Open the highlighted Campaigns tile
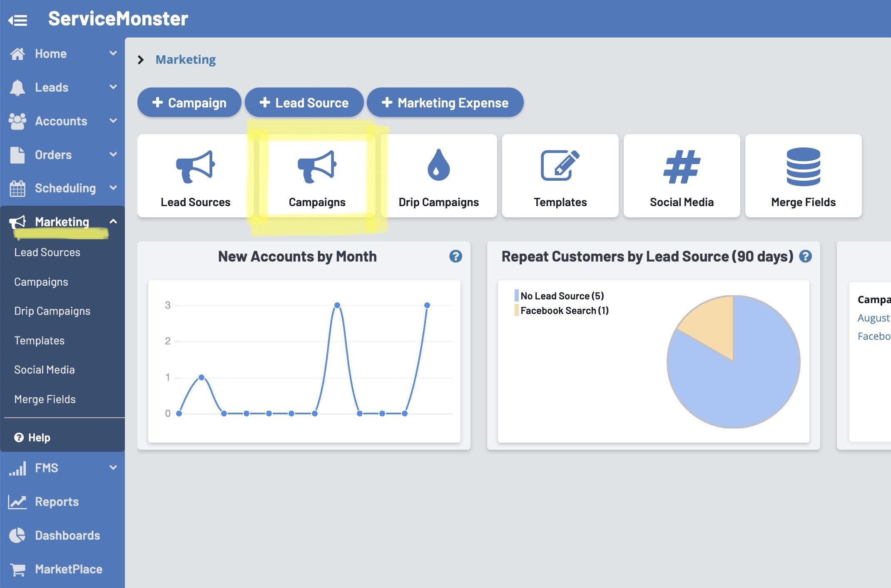 click(317, 176)
